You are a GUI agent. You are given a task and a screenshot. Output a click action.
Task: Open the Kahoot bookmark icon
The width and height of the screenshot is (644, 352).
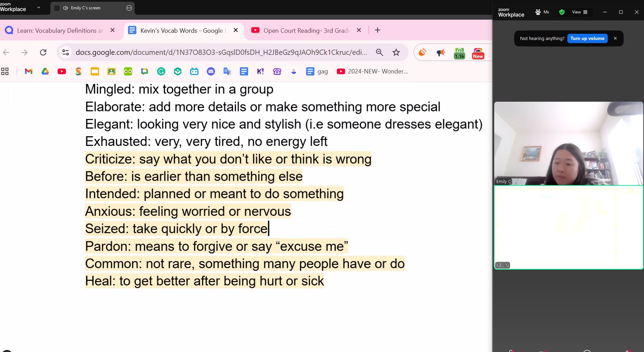coord(261,71)
